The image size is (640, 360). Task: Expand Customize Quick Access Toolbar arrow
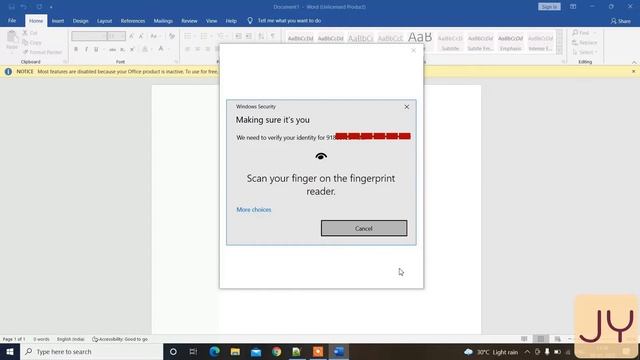tap(51, 7)
